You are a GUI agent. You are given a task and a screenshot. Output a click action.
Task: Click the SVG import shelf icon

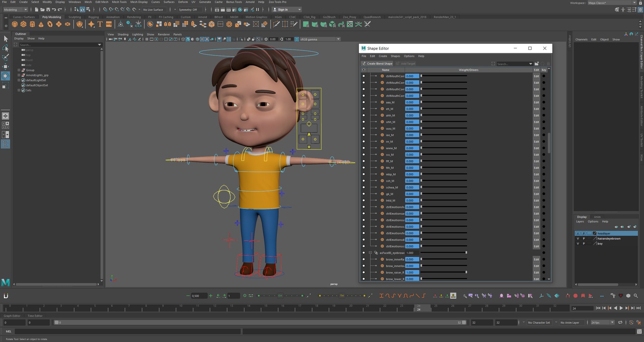[x=109, y=24]
